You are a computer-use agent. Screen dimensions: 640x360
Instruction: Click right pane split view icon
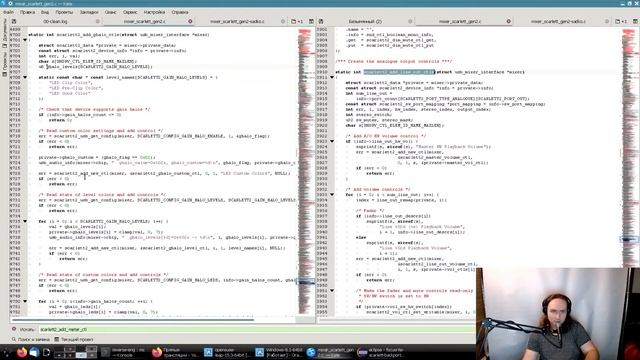tap(636, 21)
